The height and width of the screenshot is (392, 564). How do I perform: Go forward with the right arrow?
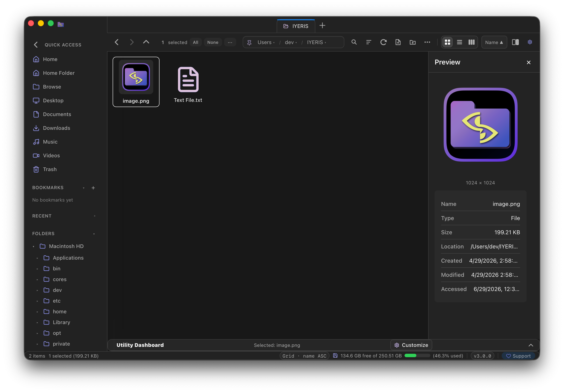[x=132, y=42]
